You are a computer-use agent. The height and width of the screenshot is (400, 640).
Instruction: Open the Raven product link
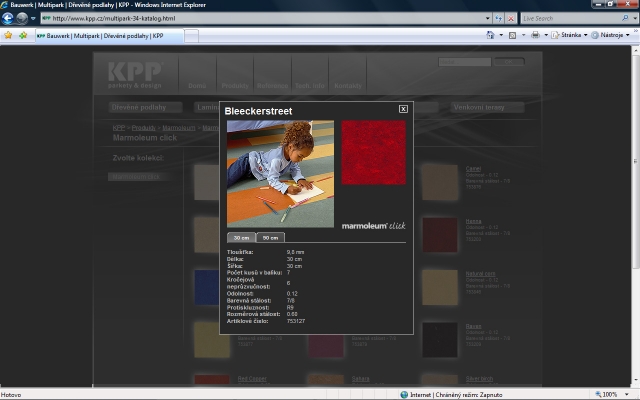473,327
